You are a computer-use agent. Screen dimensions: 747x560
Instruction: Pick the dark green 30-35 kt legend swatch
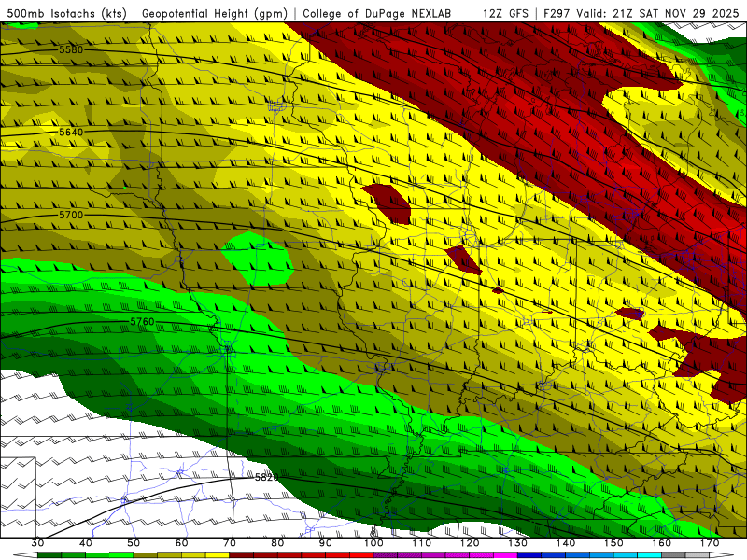tap(49, 555)
